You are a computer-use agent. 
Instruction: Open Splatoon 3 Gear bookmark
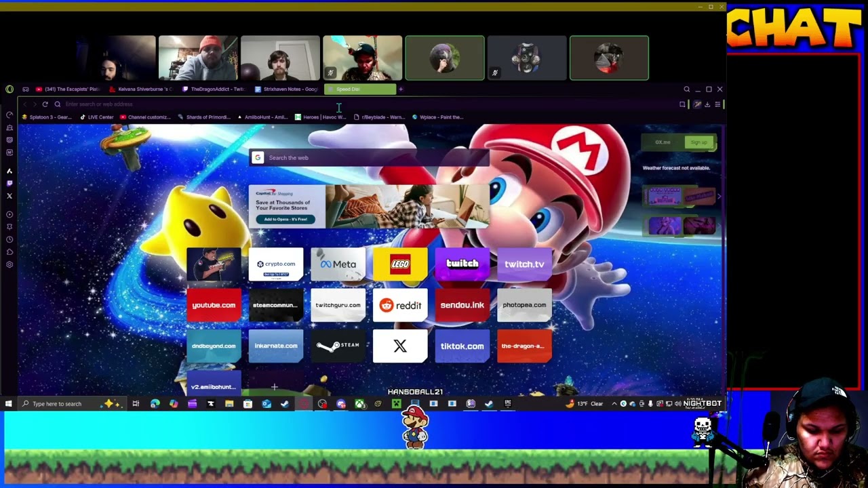(x=47, y=117)
